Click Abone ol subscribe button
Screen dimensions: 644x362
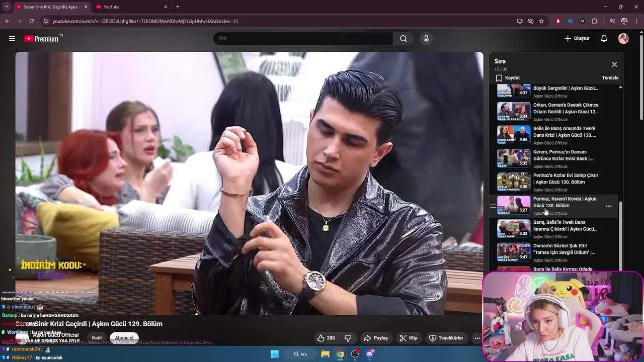click(x=124, y=338)
